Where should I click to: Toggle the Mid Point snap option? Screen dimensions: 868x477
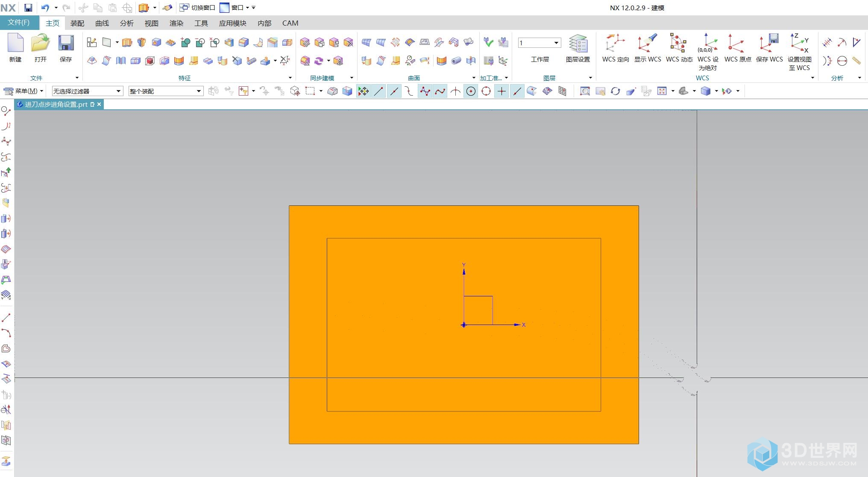pyautogui.click(x=394, y=91)
